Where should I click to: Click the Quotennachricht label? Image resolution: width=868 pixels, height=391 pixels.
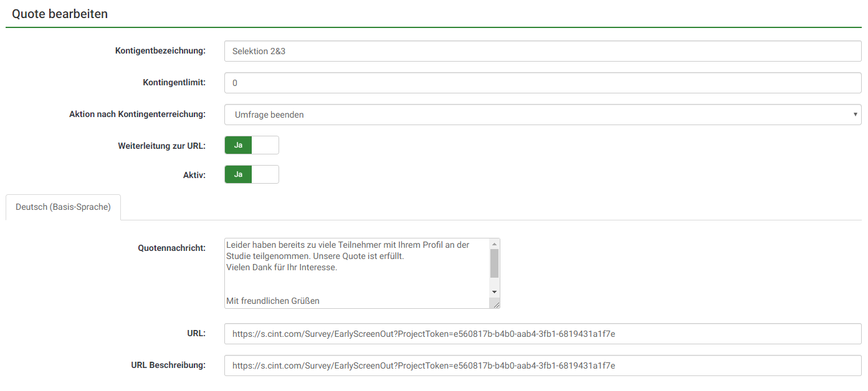click(171, 248)
